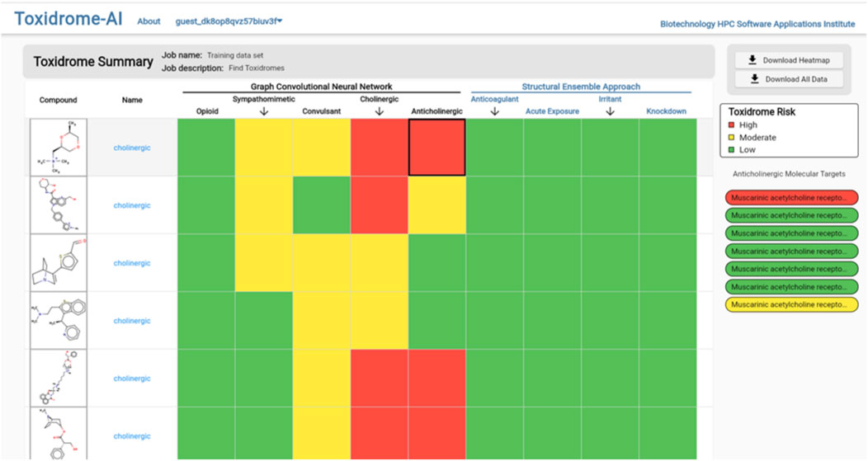Click the 'Training data set' job name
The width and height of the screenshot is (868, 461).
click(x=235, y=55)
